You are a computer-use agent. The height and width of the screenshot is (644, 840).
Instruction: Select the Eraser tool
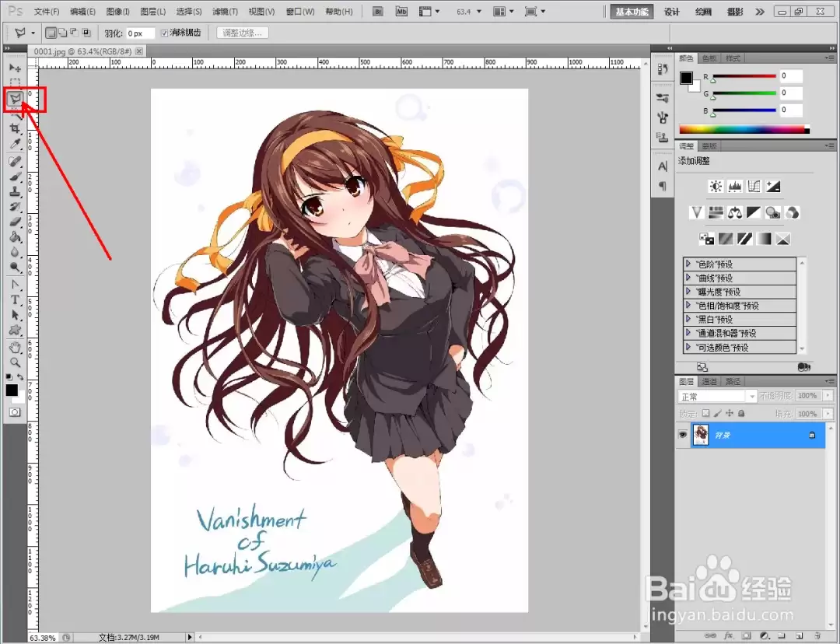pos(15,221)
